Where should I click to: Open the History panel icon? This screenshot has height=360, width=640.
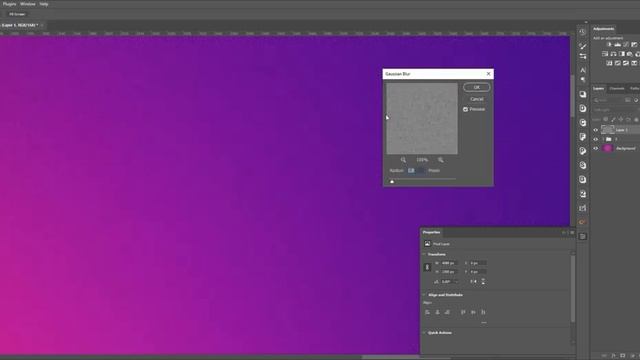point(583,31)
